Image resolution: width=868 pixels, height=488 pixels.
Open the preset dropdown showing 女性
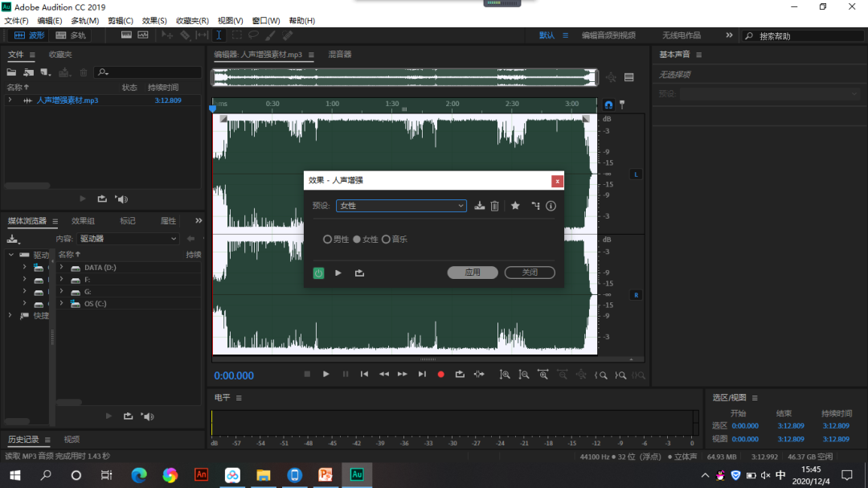click(x=401, y=206)
